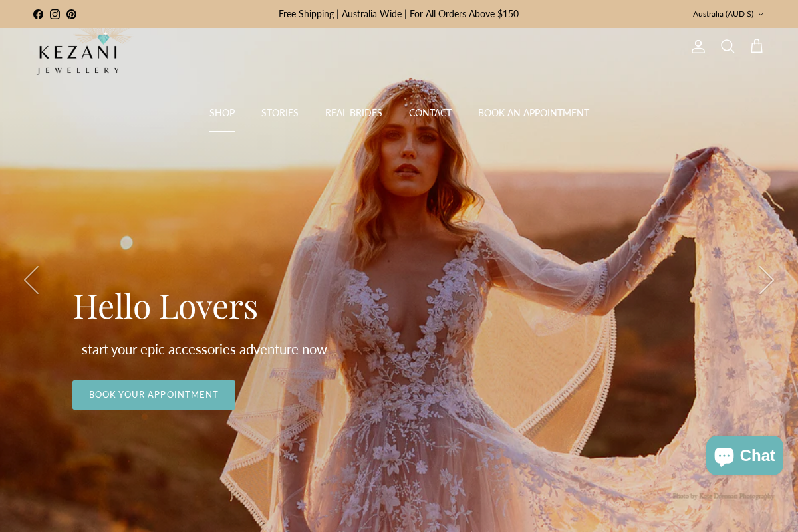Advance to the next carousel slide

[767, 280]
